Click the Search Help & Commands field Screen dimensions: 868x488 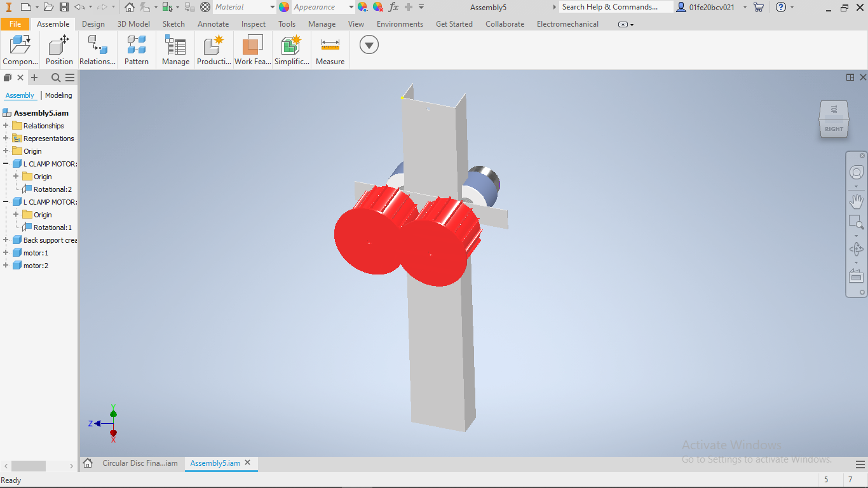pos(616,7)
